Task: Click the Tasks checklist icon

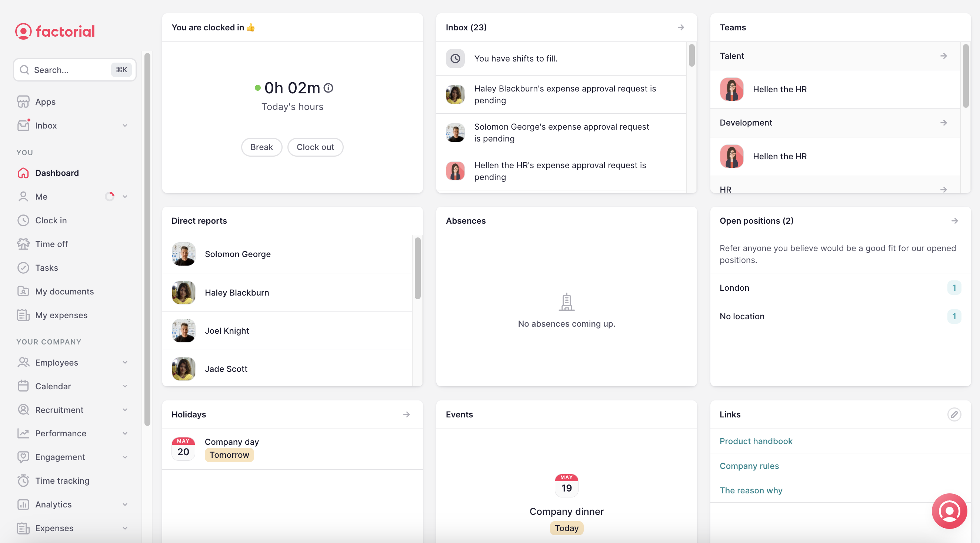Action: click(23, 267)
